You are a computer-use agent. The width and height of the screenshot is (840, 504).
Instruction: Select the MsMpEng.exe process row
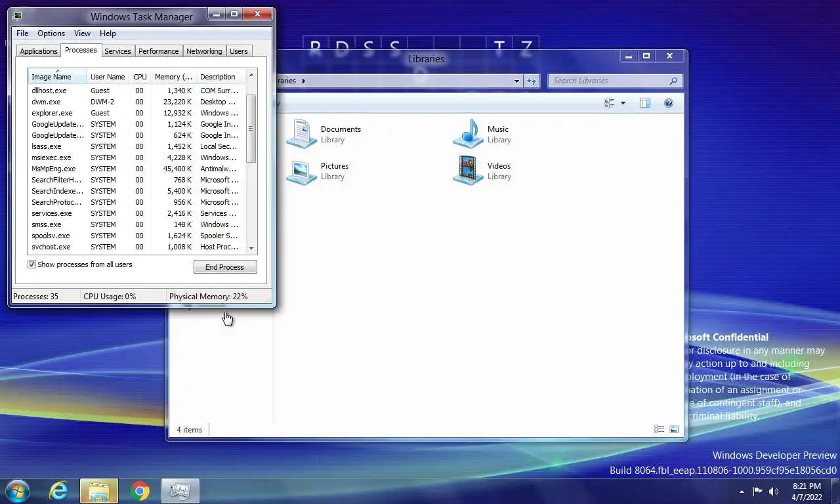click(136, 169)
